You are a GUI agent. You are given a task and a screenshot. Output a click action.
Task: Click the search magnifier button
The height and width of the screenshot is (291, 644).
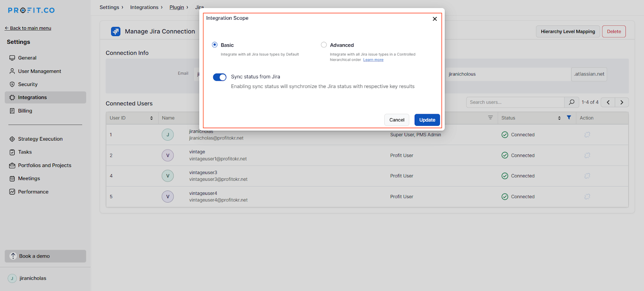[572, 102]
